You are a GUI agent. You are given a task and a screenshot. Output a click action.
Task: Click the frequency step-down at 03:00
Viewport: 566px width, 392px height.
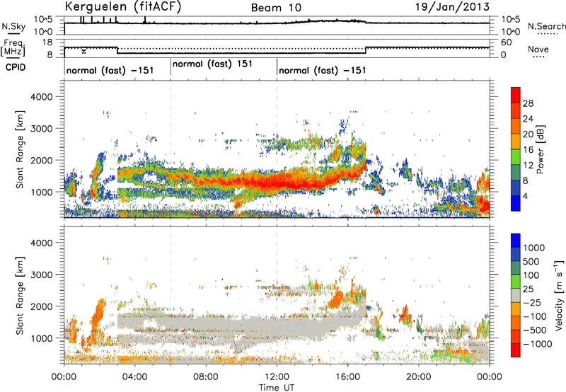pos(117,50)
